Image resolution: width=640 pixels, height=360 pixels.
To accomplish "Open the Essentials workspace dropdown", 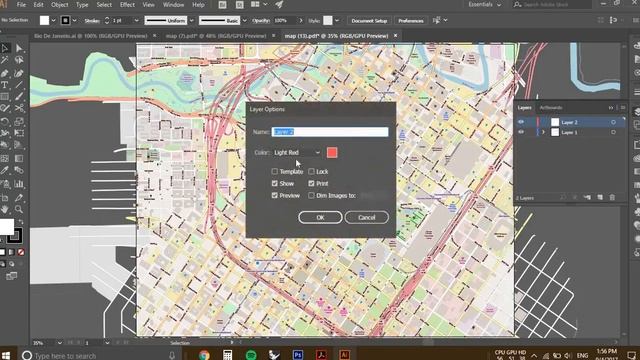I will click(x=484, y=4).
